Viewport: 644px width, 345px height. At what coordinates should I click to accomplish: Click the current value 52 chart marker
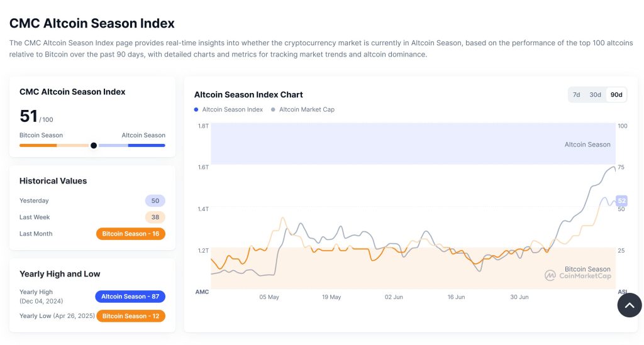[x=621, y=201]
